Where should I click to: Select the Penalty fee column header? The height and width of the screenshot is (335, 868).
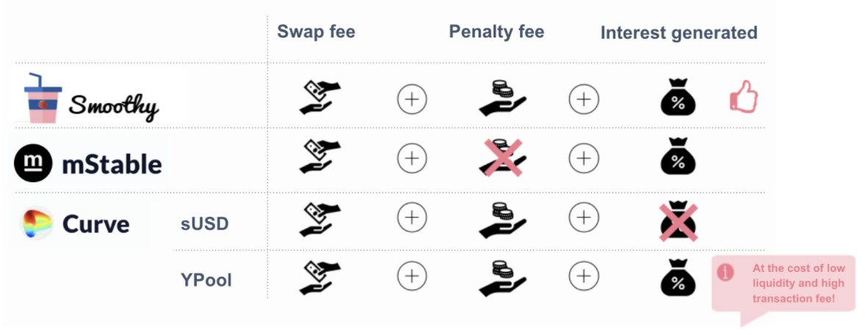pos(496,32)
